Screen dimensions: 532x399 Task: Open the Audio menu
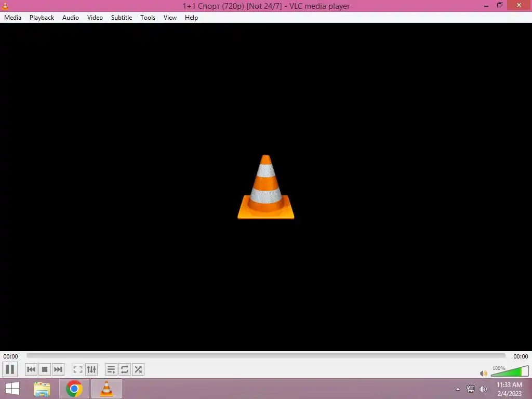point(71,18)
